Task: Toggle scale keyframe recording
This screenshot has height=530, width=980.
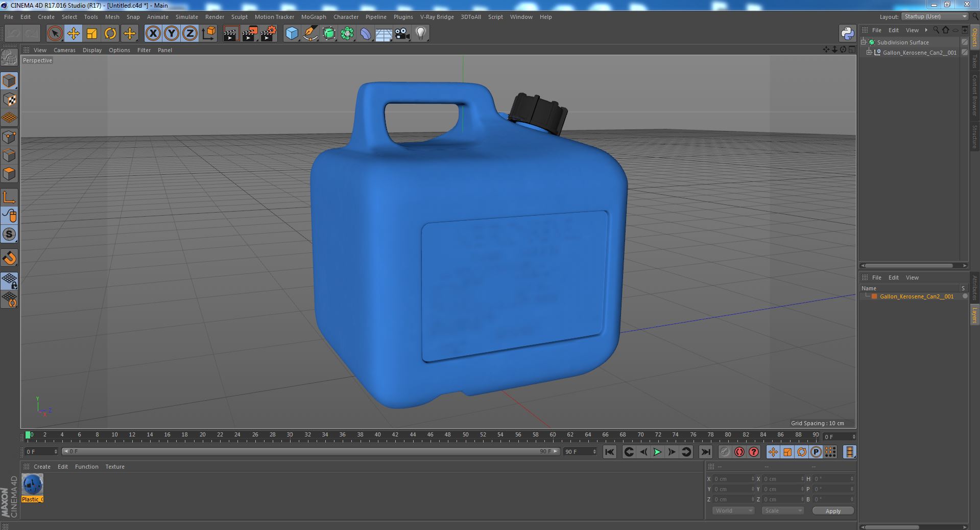Action: (787, 452)
